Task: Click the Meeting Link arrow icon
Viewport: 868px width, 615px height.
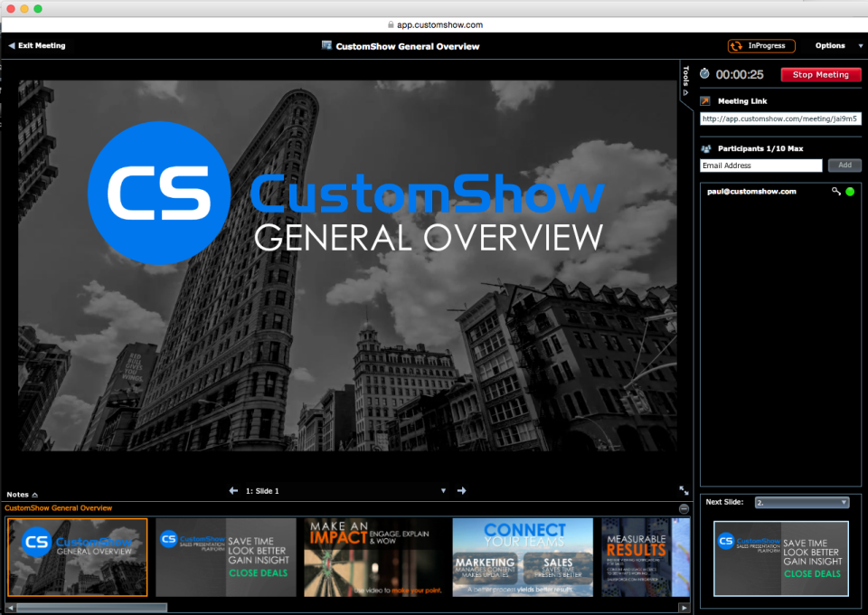Action: pos(705,100)
